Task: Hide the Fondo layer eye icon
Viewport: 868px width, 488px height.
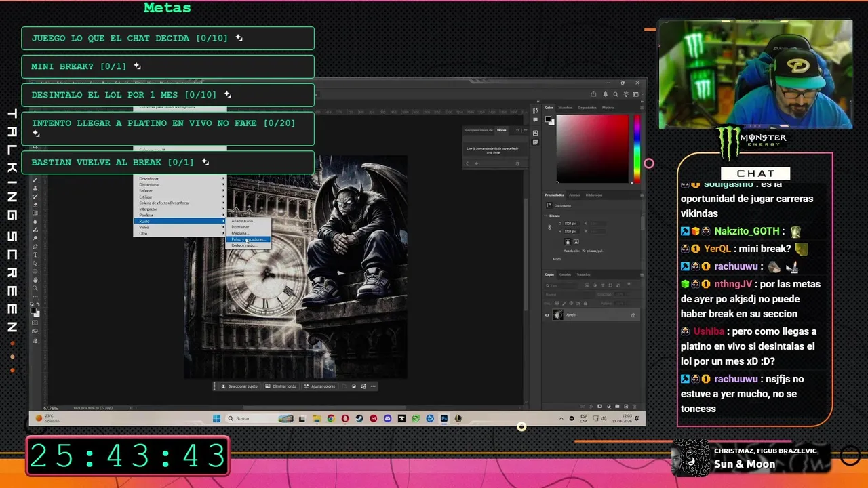Action: click(547, 315)
